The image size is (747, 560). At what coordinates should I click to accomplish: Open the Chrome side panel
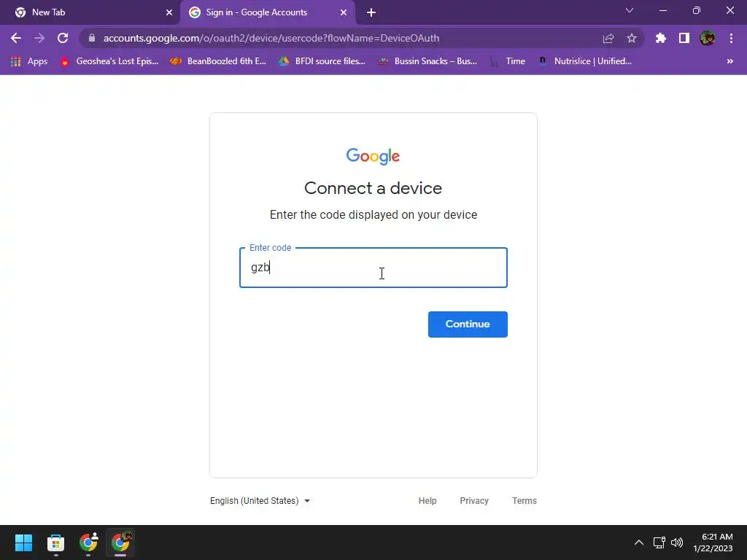coord(684,38)
